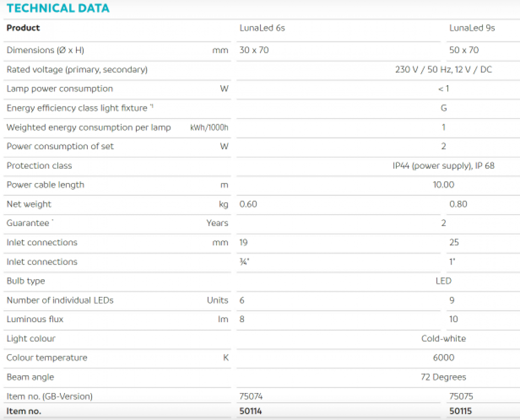520x420 pixels.
Task: Click the 75074 item number
Action: tap(251, 396)
